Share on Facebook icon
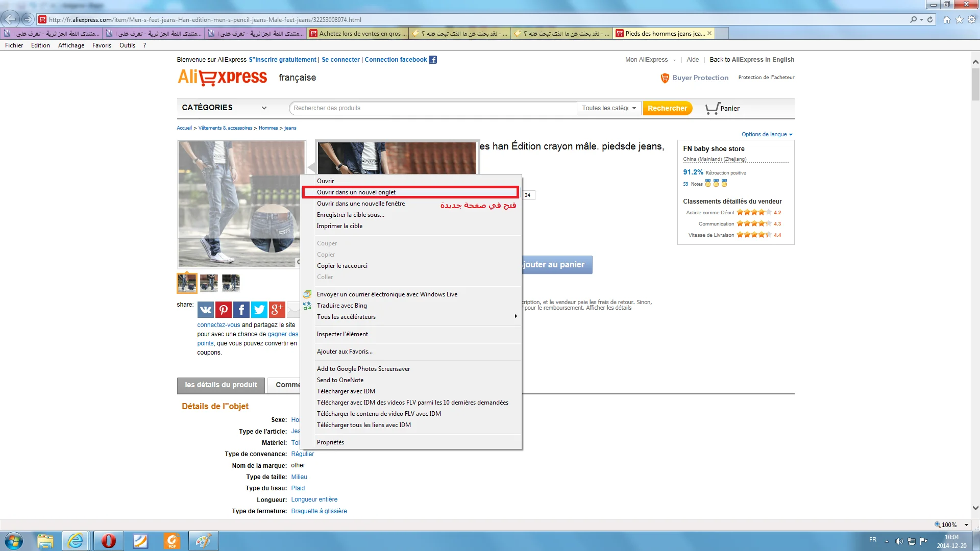The width and height of the screenshot is (980, 551). coord(241,309)
